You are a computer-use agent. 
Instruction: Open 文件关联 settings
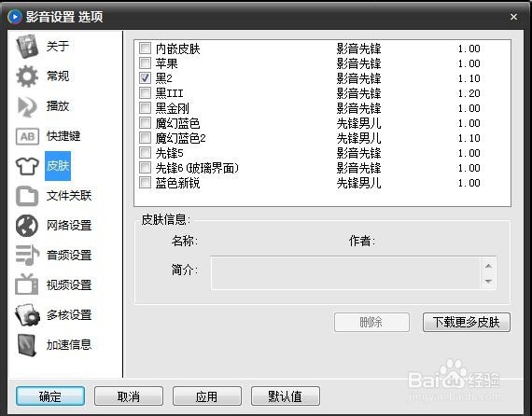pos(69,196)
